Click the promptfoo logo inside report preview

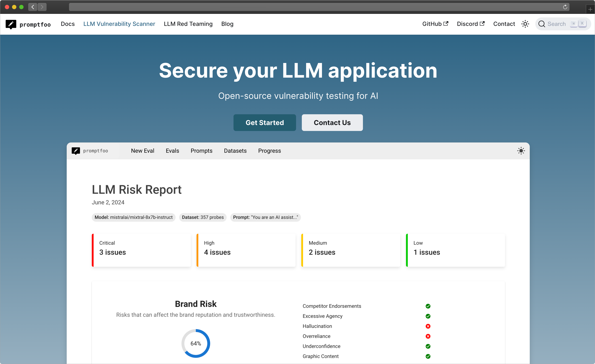(x=90, y=151)
